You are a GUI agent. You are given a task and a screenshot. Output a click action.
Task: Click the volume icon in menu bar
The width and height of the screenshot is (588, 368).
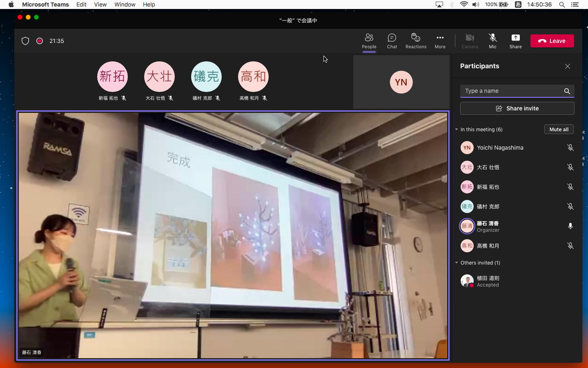point(476,4)
